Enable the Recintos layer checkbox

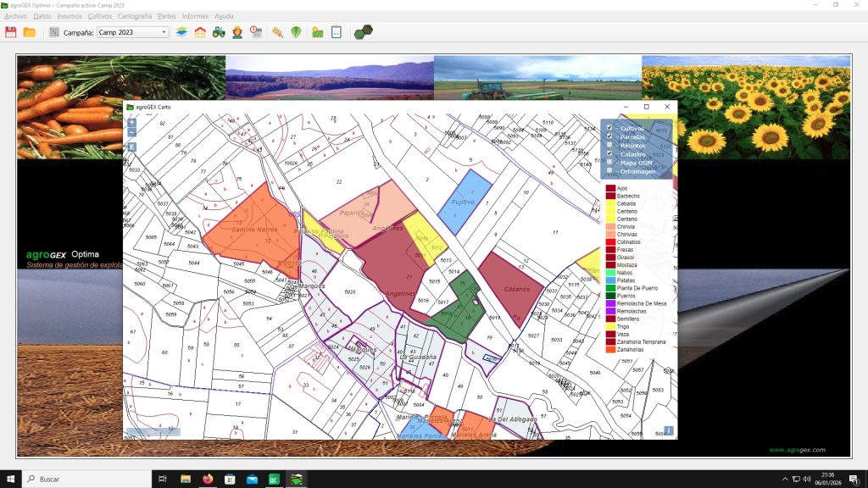[x=609, y=145]
